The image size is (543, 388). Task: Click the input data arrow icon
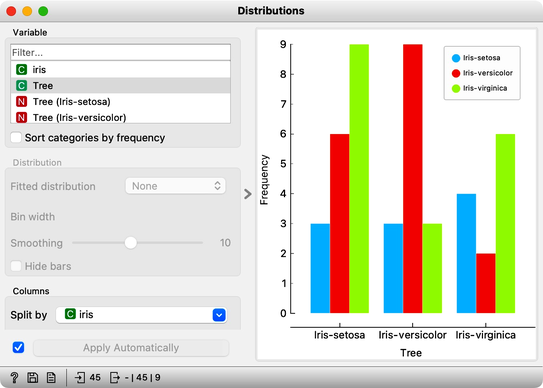[80, 377]
